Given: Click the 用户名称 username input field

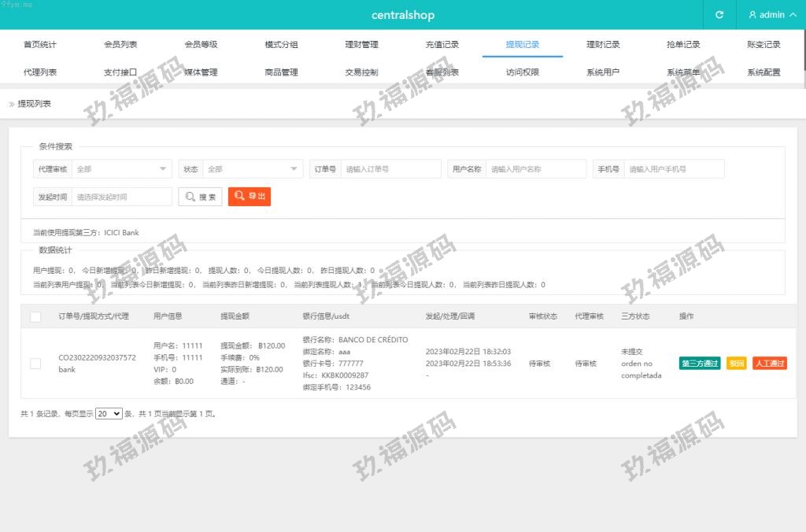Looking at the screenshot, I should coord(536,169).
